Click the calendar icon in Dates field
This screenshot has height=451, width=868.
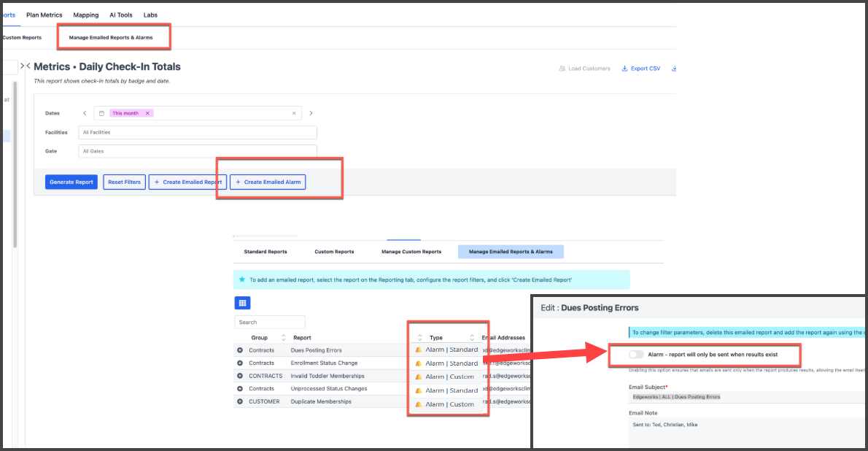(102, 113)
